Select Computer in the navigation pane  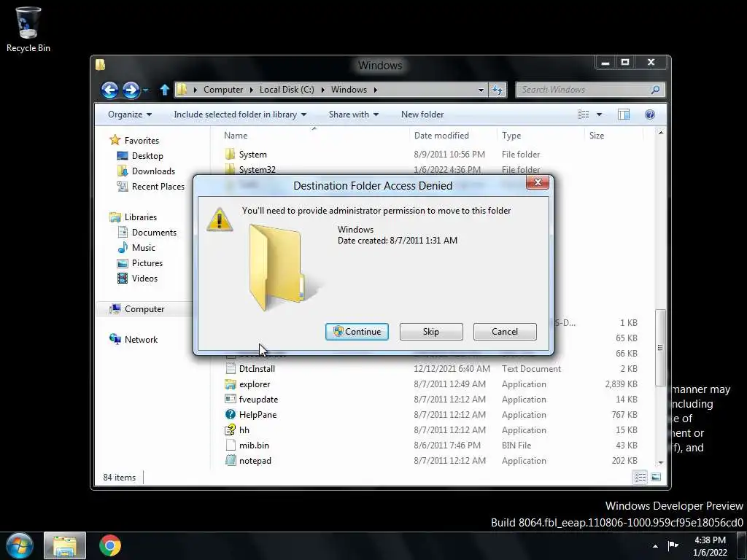click(x=144, y=309)
